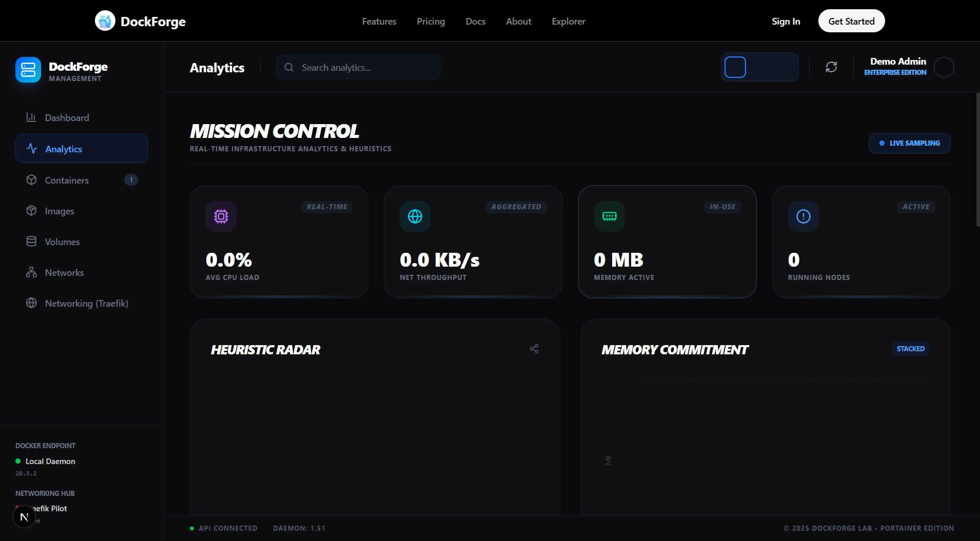Click the memory module icon on Memory Active card
Screen dimensions: 980x541
tap(610, 216)
